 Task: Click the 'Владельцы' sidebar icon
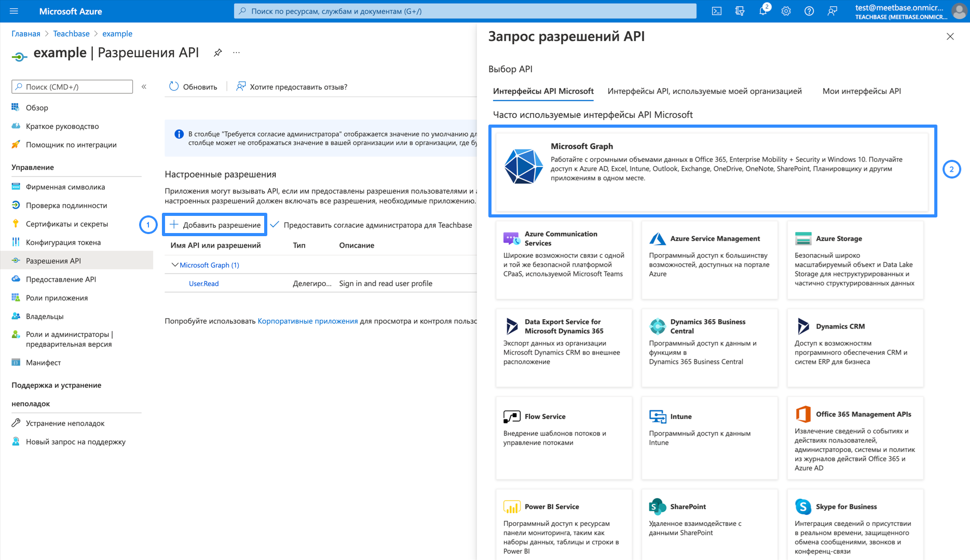pyautogui.click(x=16, y=316)
